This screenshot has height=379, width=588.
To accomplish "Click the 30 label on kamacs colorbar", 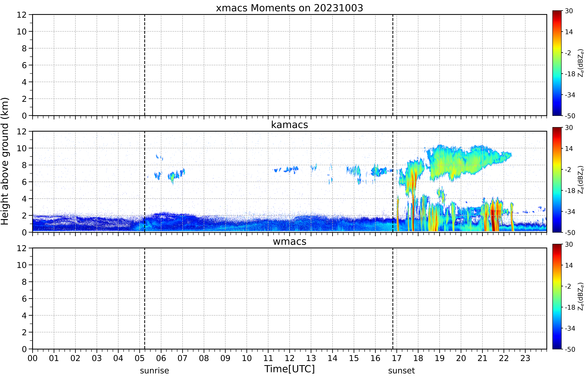I will (x=569, y=128).
